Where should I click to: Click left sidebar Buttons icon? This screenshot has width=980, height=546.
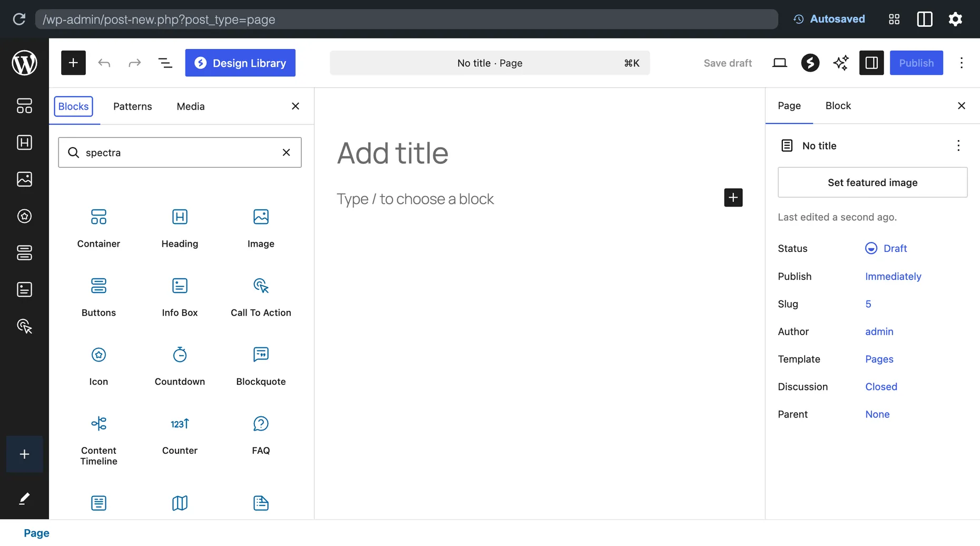[24, 252]
